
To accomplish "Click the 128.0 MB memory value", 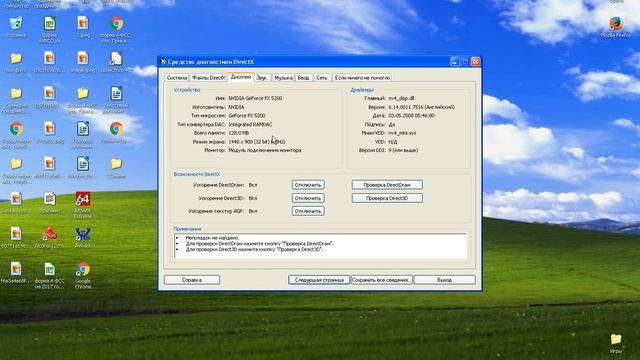I will pyautogui.click(x=239, y=133).
